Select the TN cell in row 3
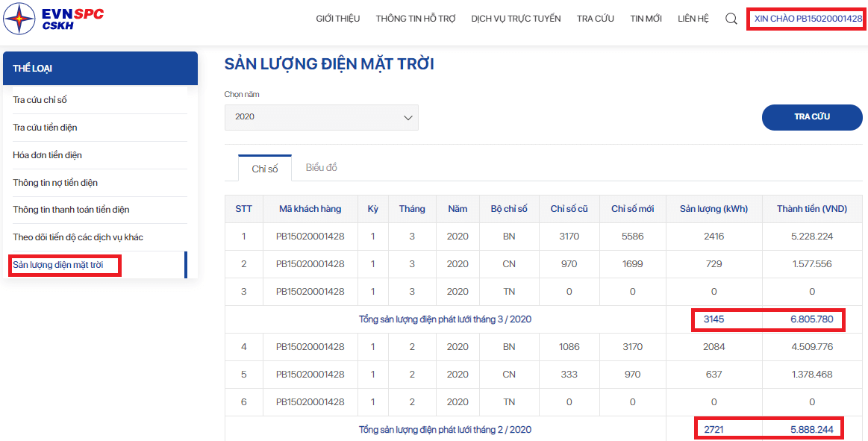This screenshot has height=441, width=868. (x=509, y=293)
